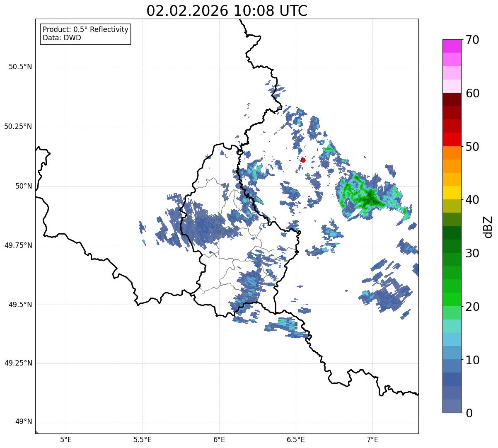498x448 pixels.
Task: Click the '49.75°N' latitude label
Action: coord(18,245)
